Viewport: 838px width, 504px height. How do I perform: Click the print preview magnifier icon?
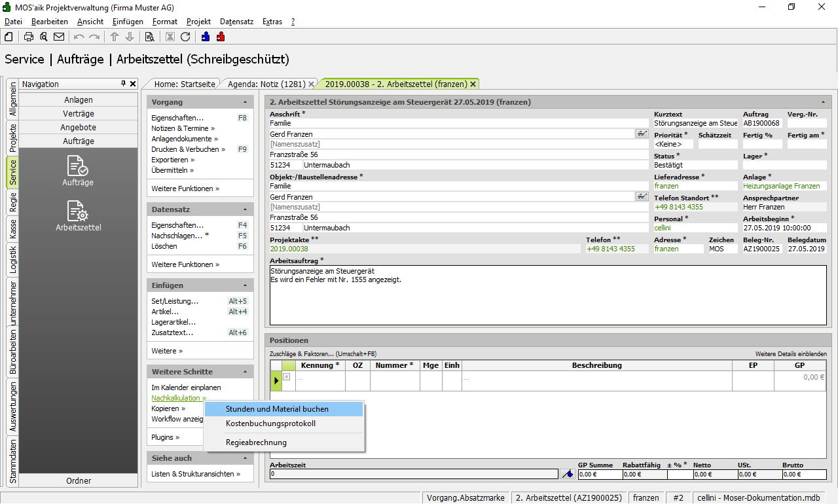44,37
